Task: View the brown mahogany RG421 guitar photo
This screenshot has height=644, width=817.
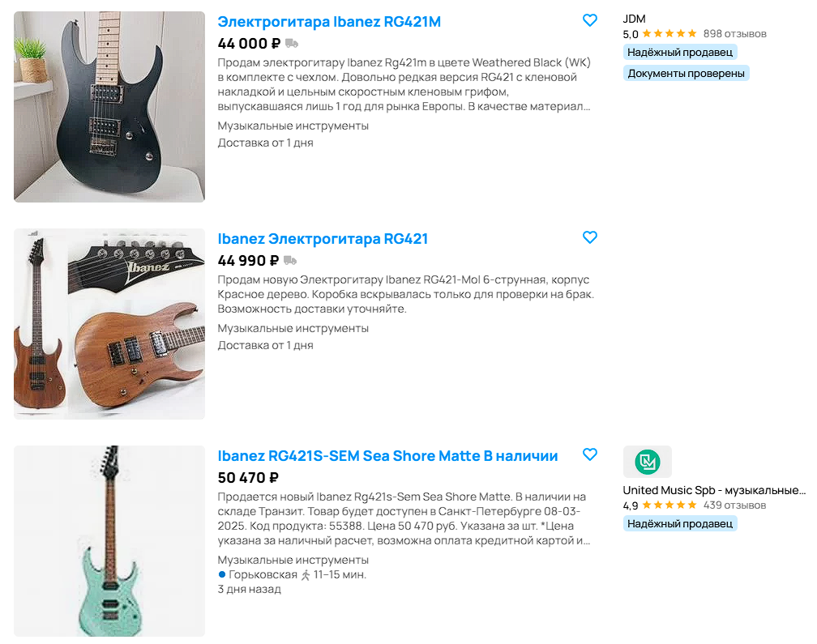Action: click(109, 324)
